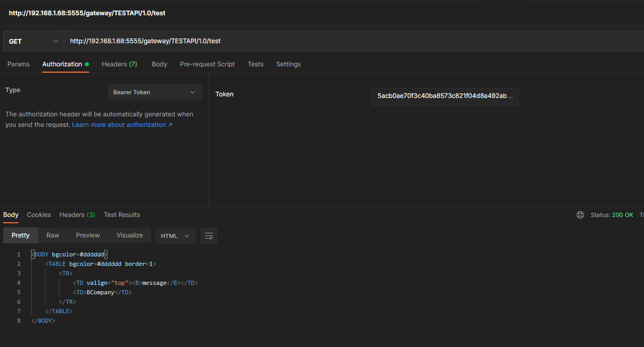Switch response view to Raw

(53, 235)
